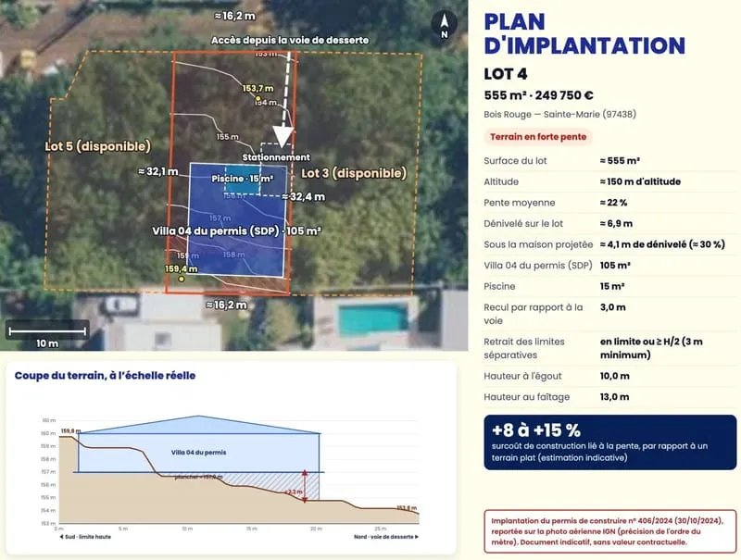This screenshot has width=741, height=560.
Task: Click the "≈32,1 m" west boundary dimension
Action: coord(158,171)
